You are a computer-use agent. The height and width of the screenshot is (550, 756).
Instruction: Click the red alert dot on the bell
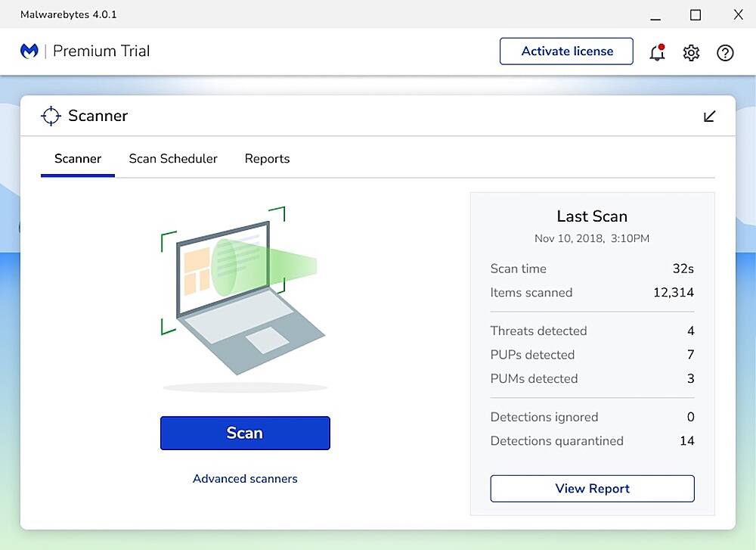tap(664, 45)
